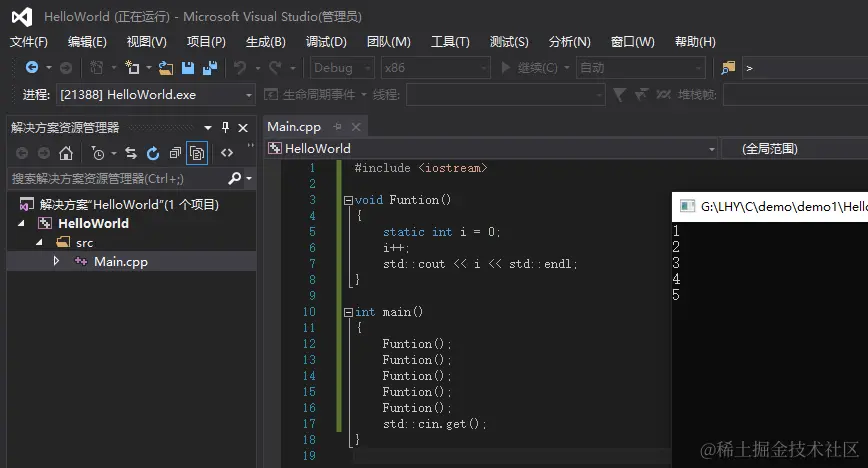Open the 文件(F) menu

[29, 42]
